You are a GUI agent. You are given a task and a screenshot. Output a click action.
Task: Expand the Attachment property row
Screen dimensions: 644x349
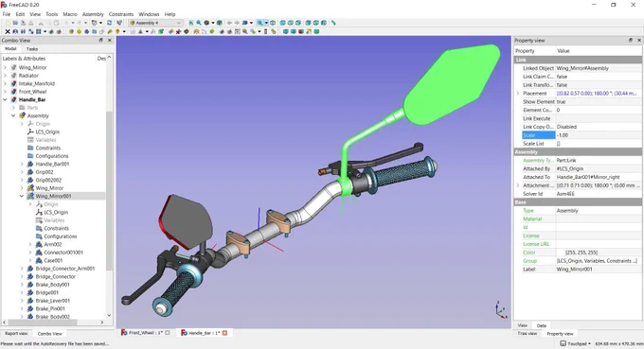pyautogui.click(x=518, y=185)
